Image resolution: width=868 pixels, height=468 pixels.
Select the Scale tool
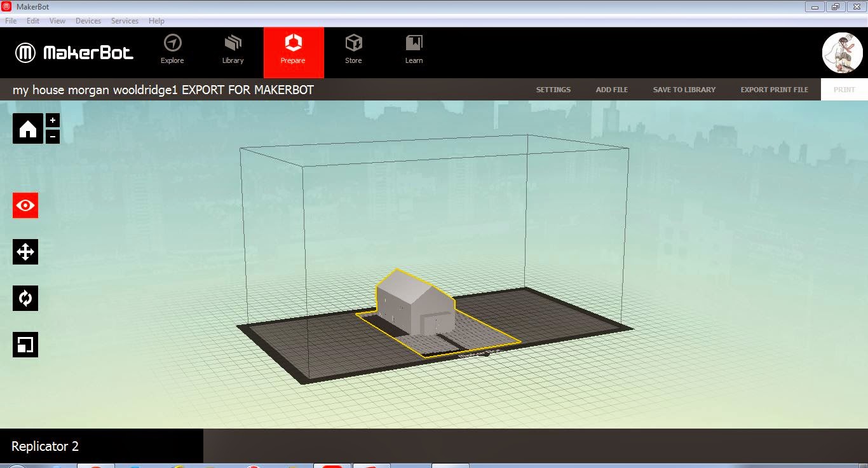25,345
